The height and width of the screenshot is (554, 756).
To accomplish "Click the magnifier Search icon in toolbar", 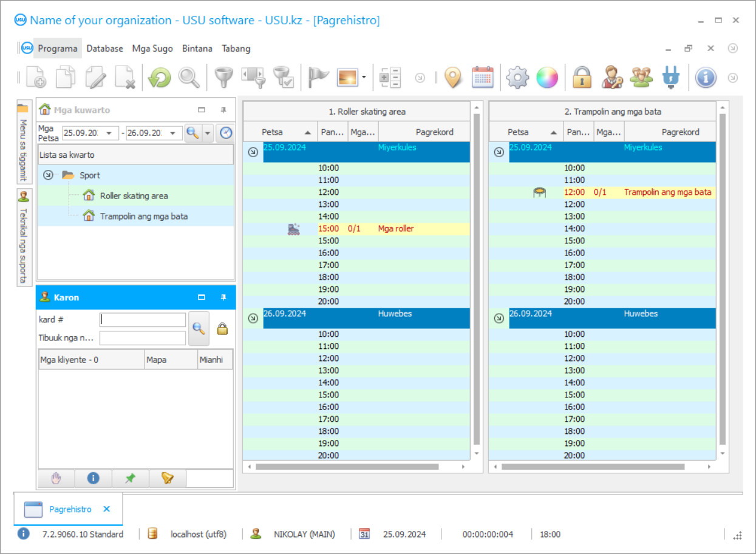I will (189, 78).
